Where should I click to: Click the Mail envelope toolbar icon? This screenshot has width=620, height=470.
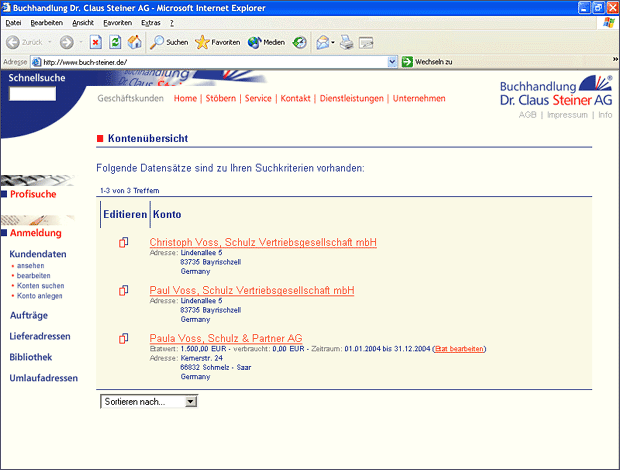pyautogui.click(x=323, y=42)
